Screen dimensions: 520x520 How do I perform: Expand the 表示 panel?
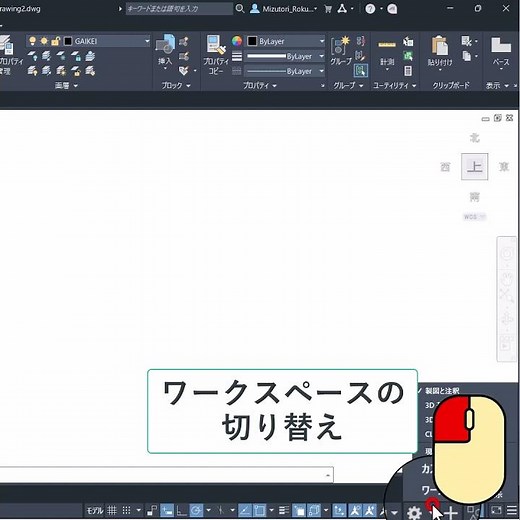[497, 86]
